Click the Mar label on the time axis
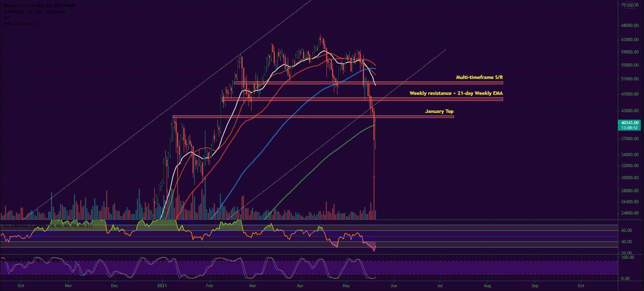 [252, 285]
